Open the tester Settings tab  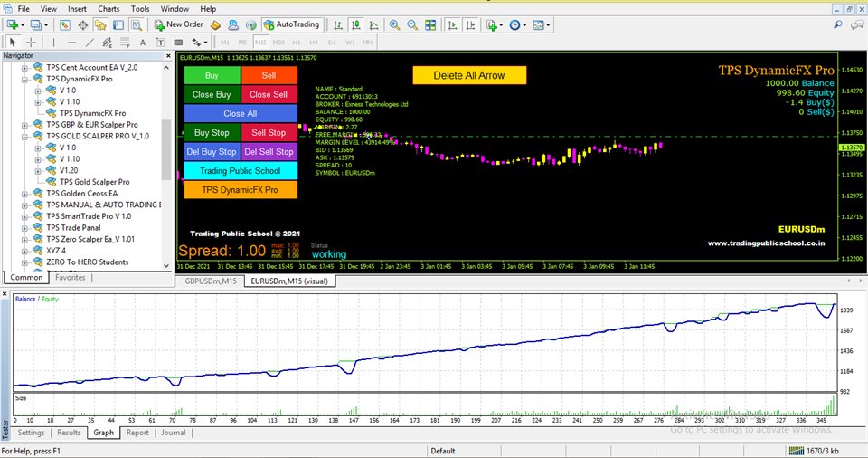31,433
